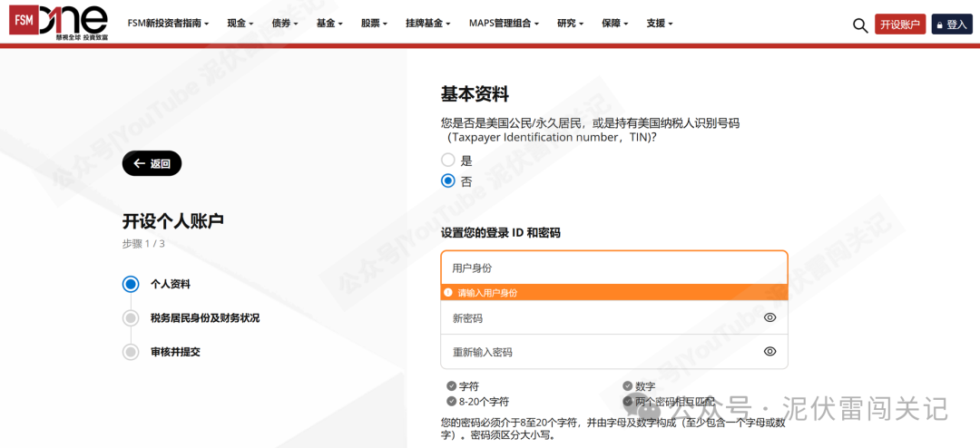Click the 基本资料 heading
The height and width of the screenshot is (448, 980).
tap(475, 95)
